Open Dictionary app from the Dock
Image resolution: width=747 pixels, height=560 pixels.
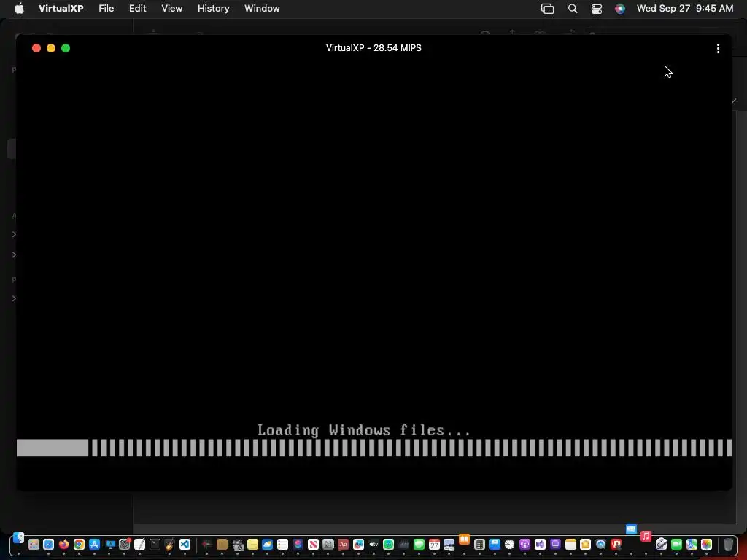tap(343, 544)
